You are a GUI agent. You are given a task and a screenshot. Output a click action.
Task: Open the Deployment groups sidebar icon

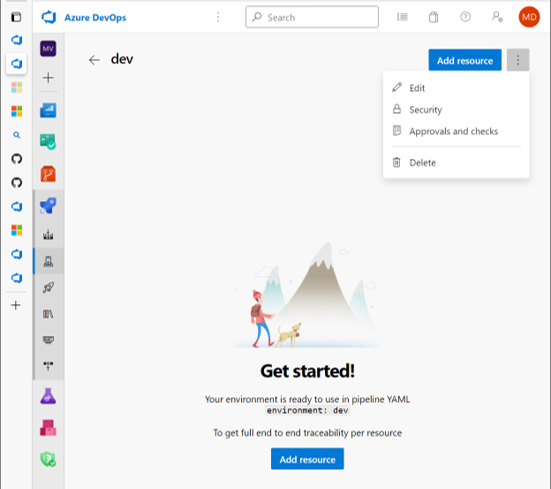(x=48, y=366)
